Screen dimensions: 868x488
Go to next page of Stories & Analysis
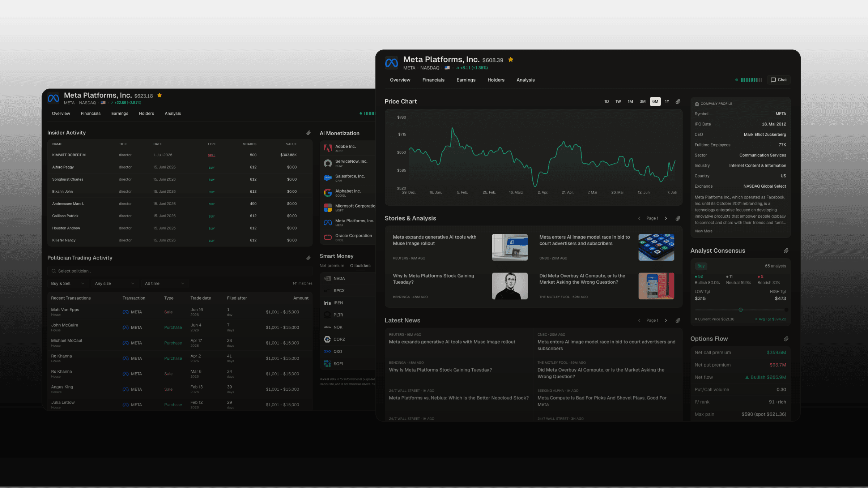pyautogui.click(x=666, y=218)
